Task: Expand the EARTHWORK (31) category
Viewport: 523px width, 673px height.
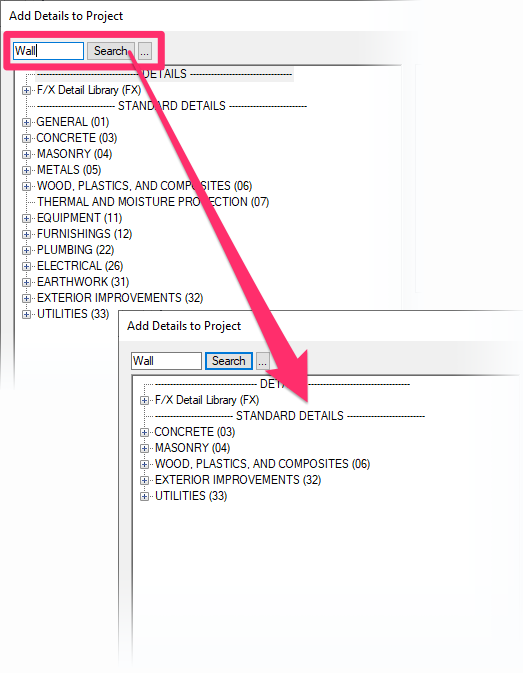Action: point(26,282)
